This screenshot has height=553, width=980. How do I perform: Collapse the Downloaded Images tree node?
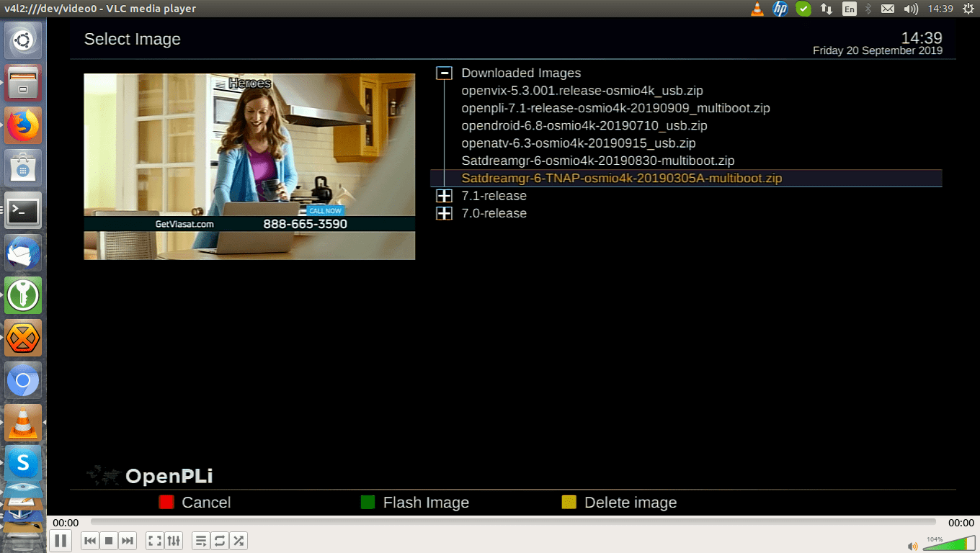pos(445,73)
